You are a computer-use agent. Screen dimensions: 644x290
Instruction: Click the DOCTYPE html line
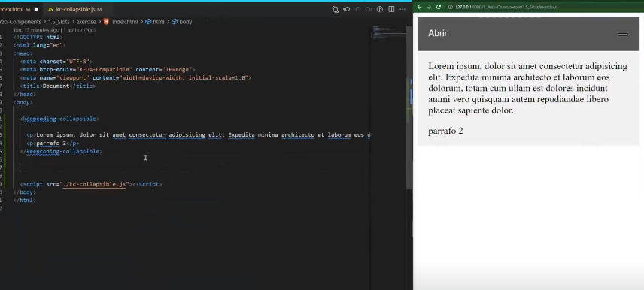[x=38, y=37]
